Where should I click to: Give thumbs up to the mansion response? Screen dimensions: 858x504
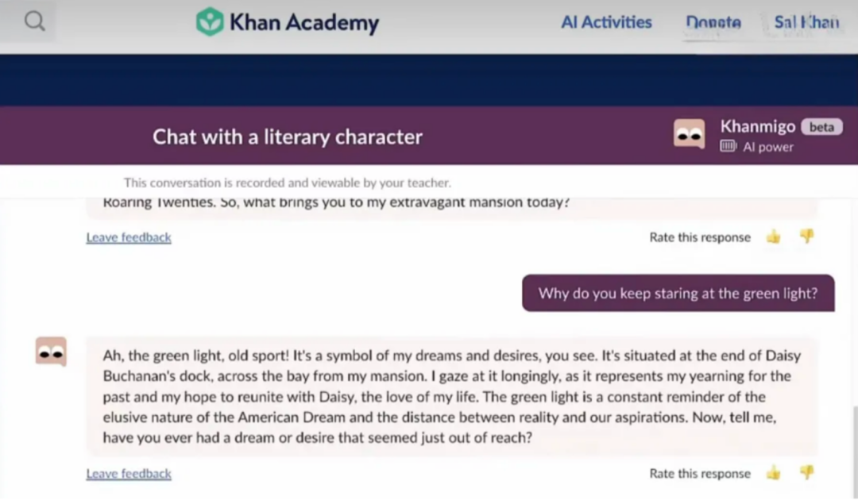coord(773,237)
